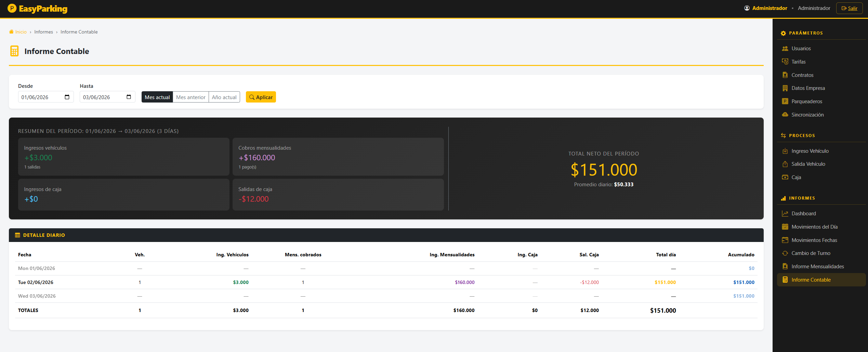The width and height of the screenshot is (868, 352).
Task: Click the Contratos sidebar icon
Action: pos(785,75)
